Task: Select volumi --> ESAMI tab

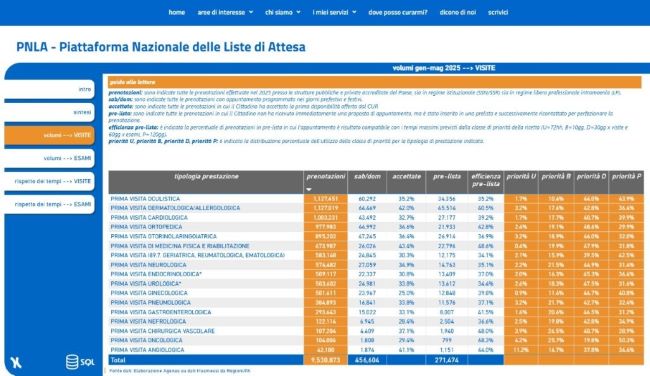Action: [49, 158]
